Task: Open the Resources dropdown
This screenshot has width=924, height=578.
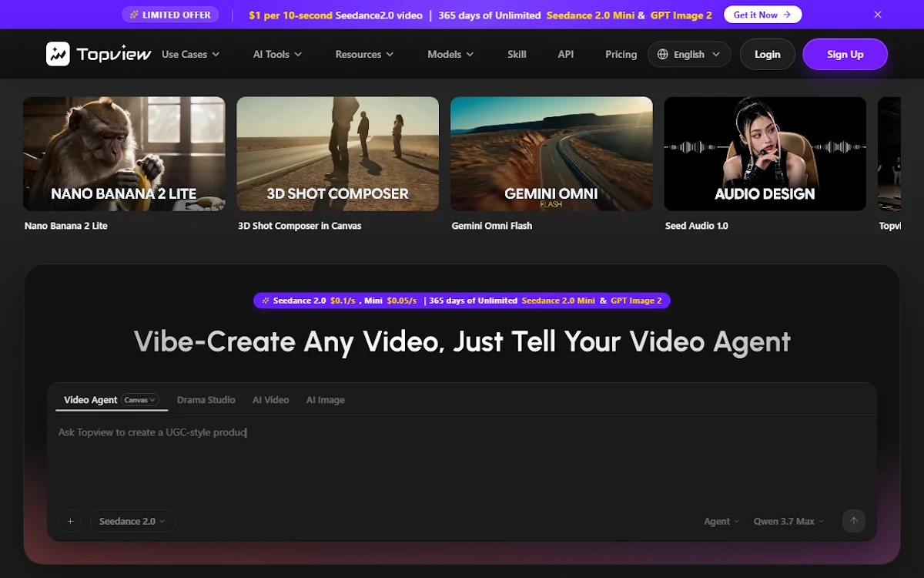Action: (364, 54)
